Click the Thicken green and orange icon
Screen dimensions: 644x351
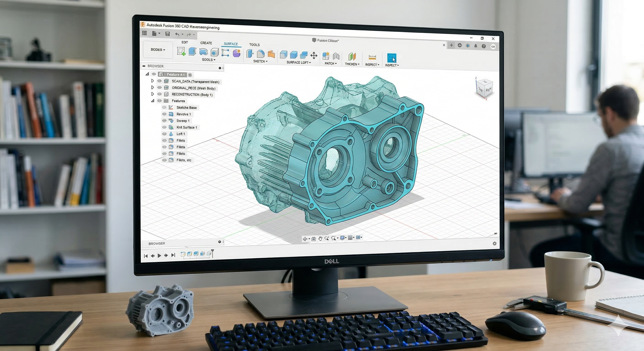pyautogui.click(x=352, y=57)
